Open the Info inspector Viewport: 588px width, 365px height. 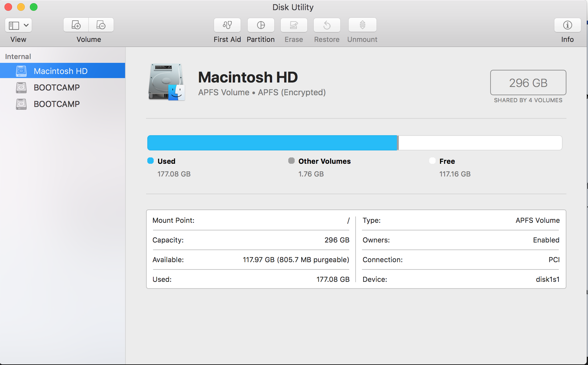click(x=567, y=25)
